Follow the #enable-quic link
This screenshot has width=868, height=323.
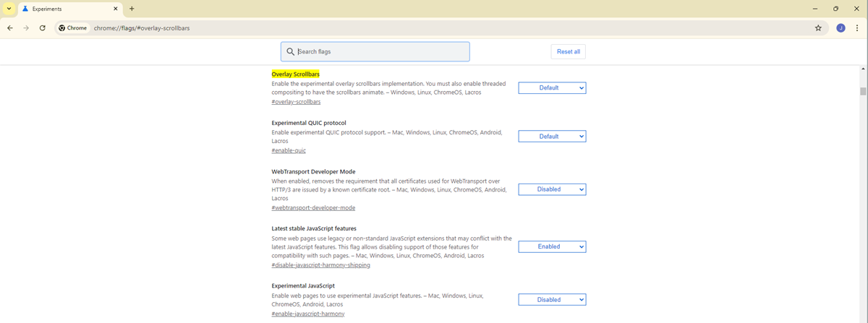[x=289, y=150]
